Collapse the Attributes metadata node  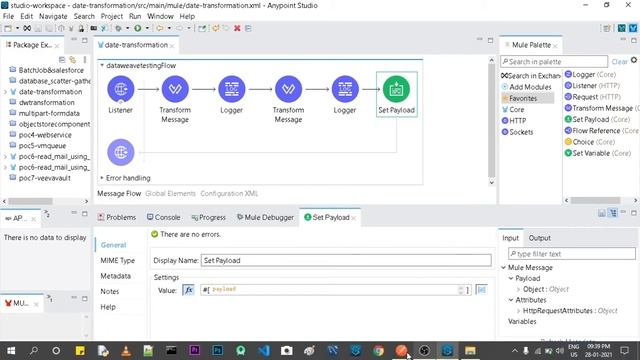[x=511, y=300]
